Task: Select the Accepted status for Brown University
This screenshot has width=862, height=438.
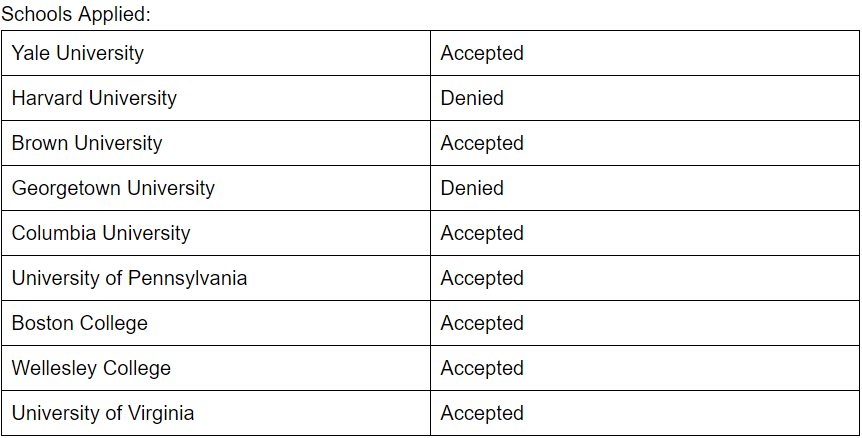Action: pos(482,143)
